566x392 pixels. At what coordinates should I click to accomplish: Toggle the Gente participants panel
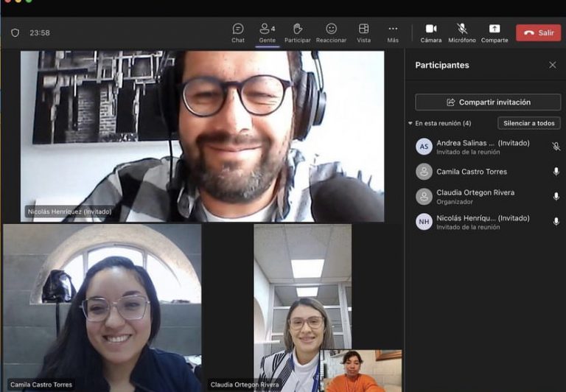(x=267, y=32)
